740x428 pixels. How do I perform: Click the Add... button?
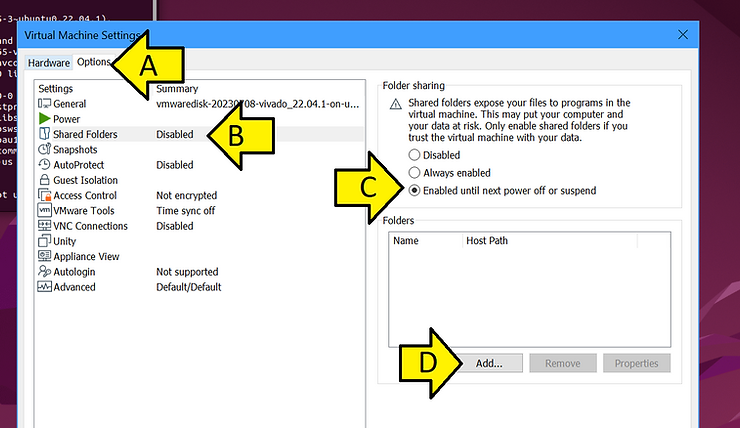tap(489, 363)
